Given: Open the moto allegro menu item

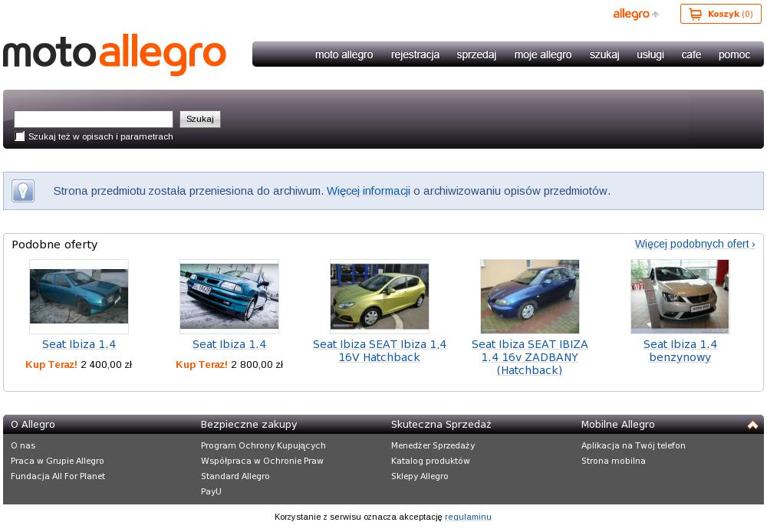Looking at the screenshot, I should click(344, 54).
